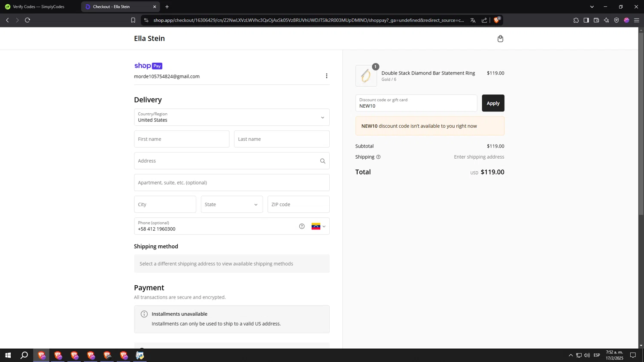Open Shop Pay account options menu
The height and width of the screenshot is (362, 644).
point(327,76)
